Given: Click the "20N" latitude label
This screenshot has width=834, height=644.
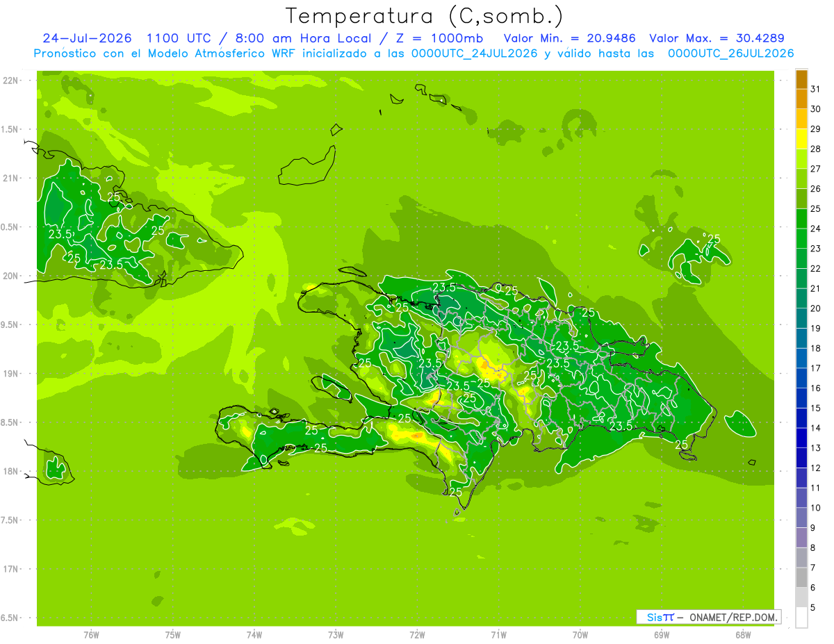Looking at the screenshot, I should click(12, 276).
